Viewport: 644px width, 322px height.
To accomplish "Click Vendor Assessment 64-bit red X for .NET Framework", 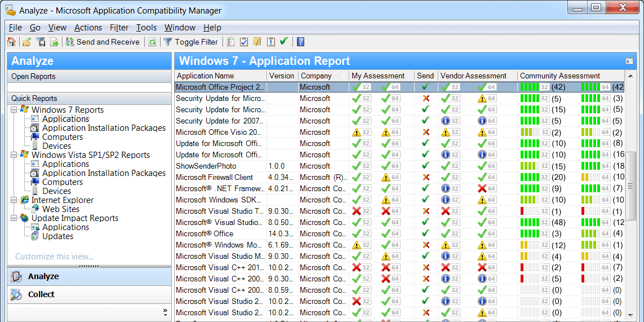I will tap(483, 189).
